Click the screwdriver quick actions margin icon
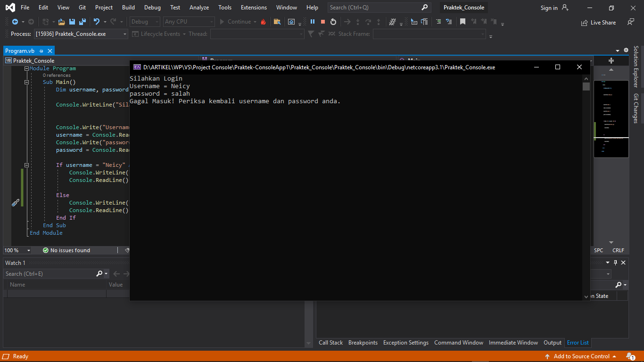Screen dimensions: 644x362 (16, 203)
